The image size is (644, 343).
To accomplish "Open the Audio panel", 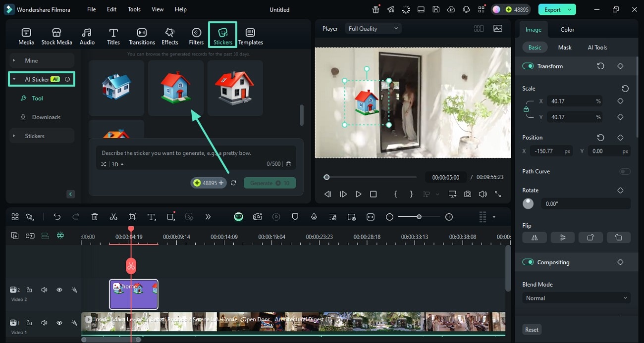I will [x=87, y=36].
